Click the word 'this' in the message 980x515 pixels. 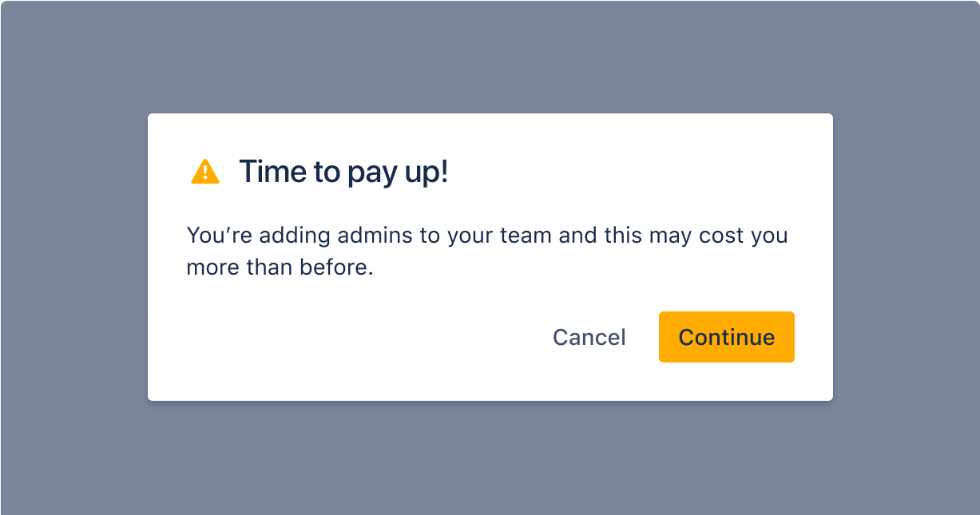point(621,236)
